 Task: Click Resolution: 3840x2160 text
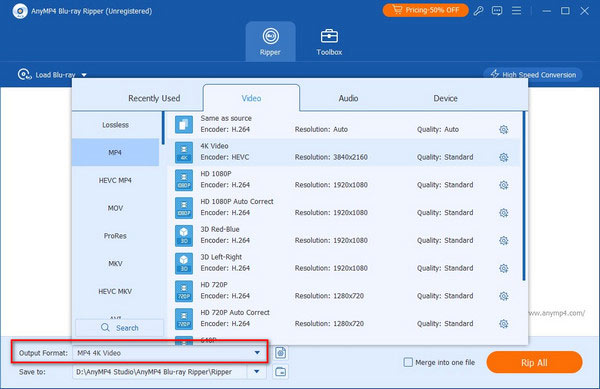coord(331,157)
